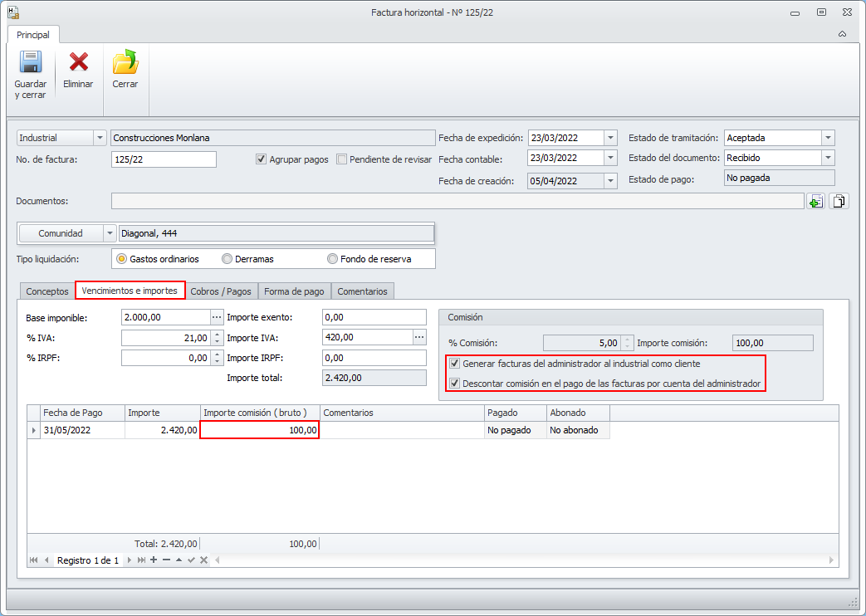
Task: Toggle Generar facturas del administrador checkbox
Action: coord(454,364)
